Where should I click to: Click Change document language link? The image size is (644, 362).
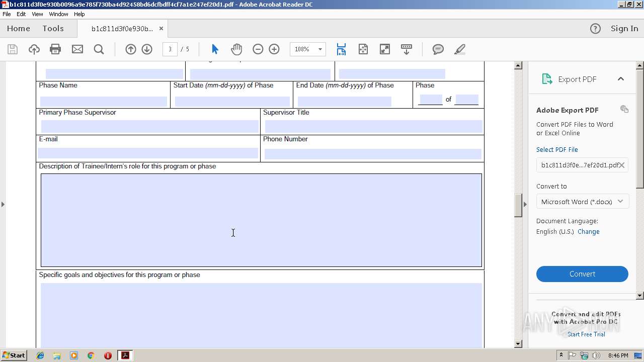(588, 232)
